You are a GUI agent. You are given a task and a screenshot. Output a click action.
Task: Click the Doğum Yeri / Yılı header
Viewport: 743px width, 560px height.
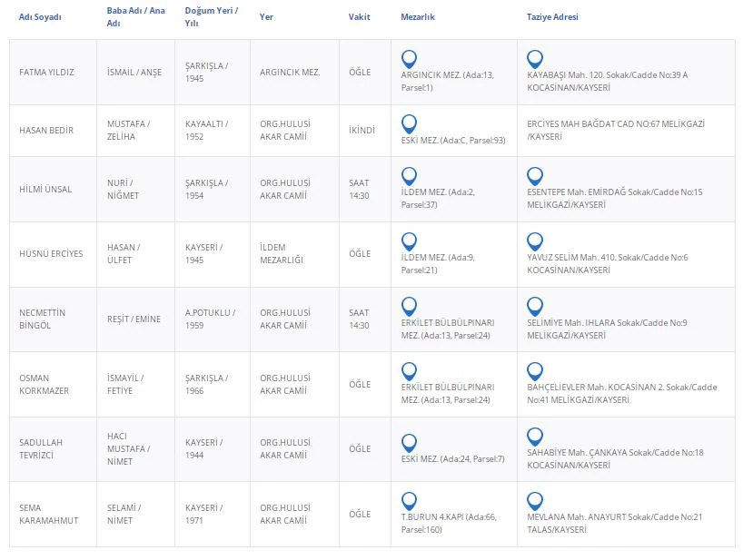click(211, 17)
